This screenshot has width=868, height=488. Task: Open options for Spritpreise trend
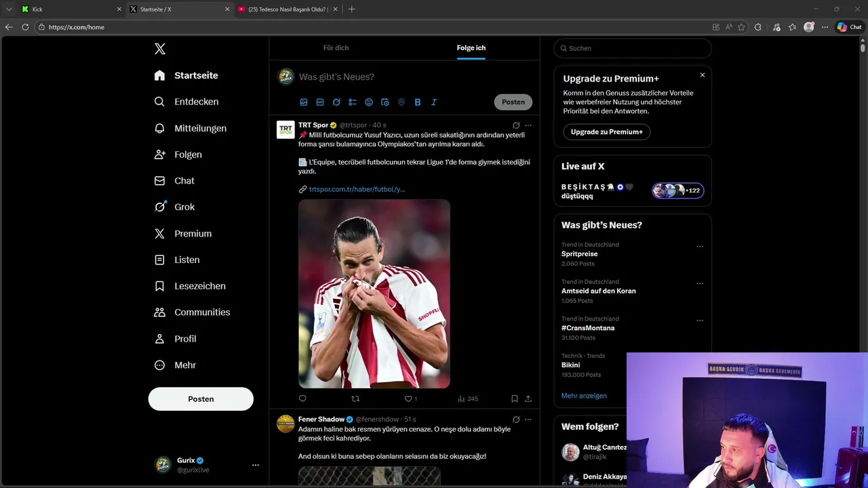[700, 247]
